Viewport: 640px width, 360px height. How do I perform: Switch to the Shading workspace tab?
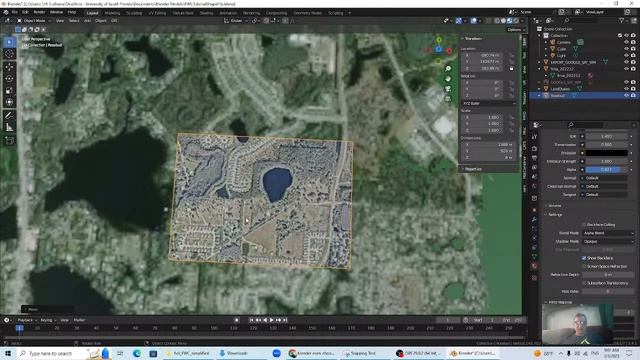click(206, 13)
